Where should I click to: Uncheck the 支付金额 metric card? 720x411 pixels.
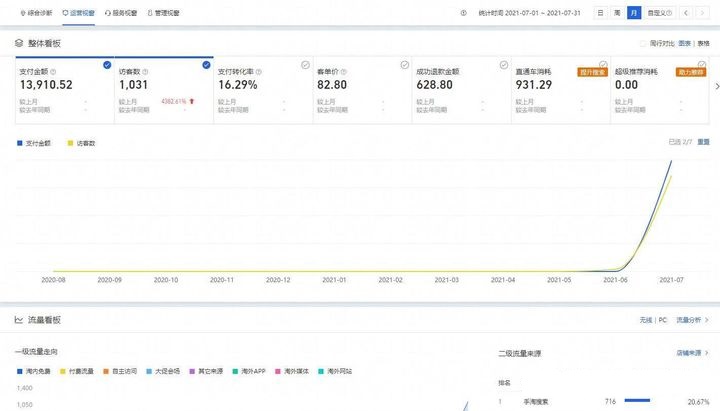coord(107,65)
